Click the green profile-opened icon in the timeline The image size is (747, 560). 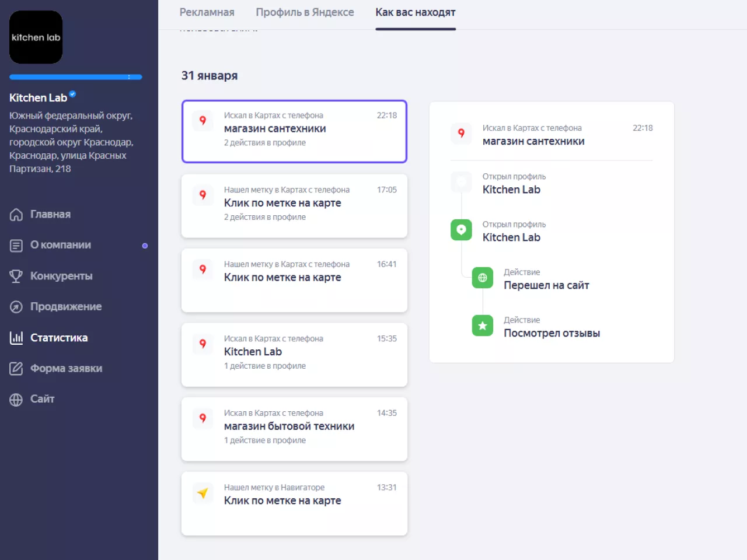tap(461, 230)
